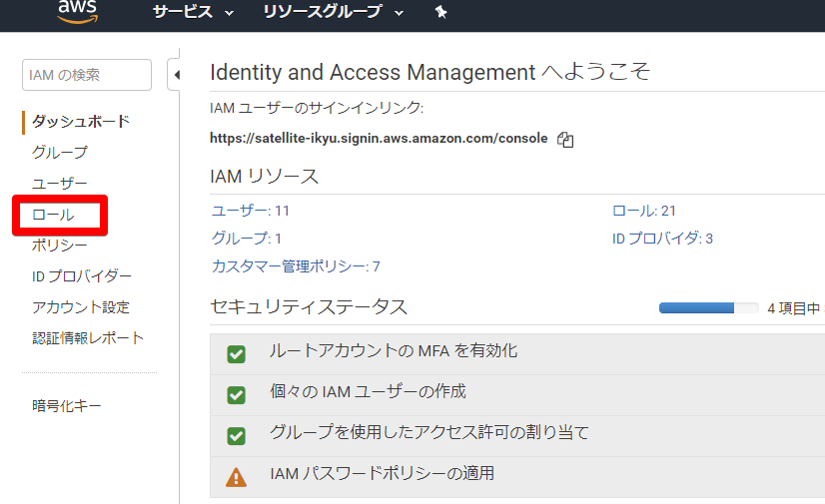This screenshot has width=825, height=504.
Task: Expand ルートアカウントの MFA を有効化 row
Action: [x=517, y=353]
